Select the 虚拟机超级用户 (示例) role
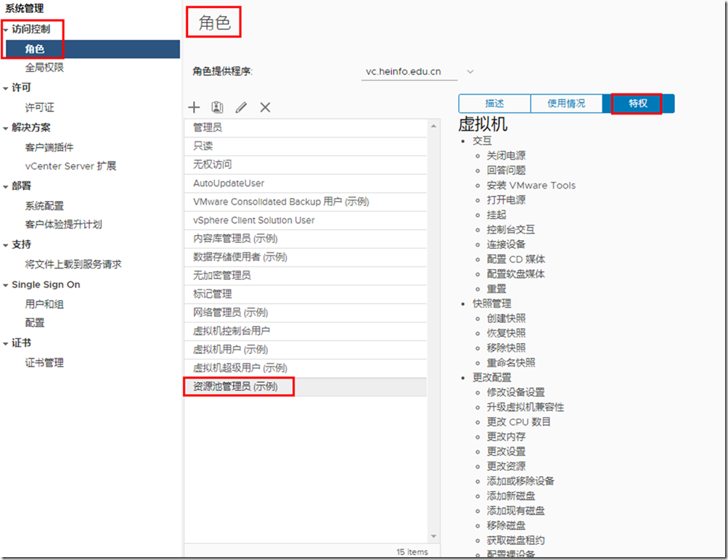This screenshot has width=728, height=560. (x=306, y=368)
